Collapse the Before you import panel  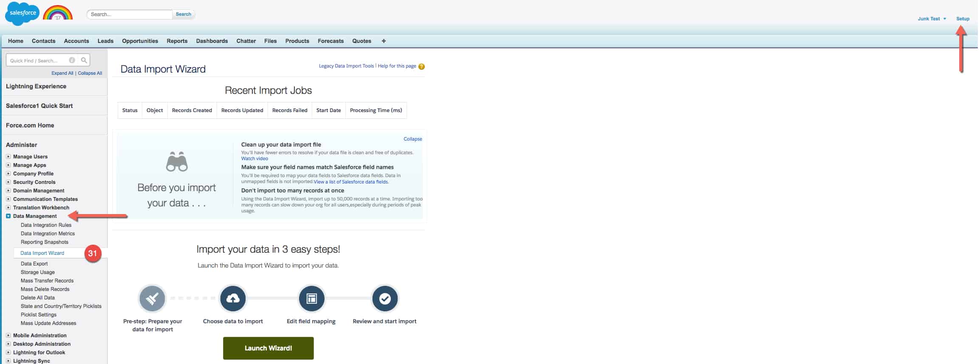click(x=412, y=139)
